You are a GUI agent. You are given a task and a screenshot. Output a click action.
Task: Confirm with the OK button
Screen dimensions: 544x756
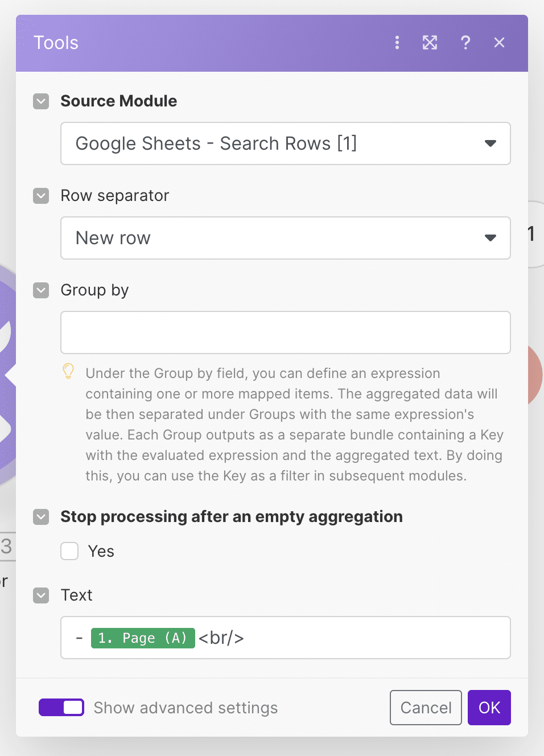489,708
